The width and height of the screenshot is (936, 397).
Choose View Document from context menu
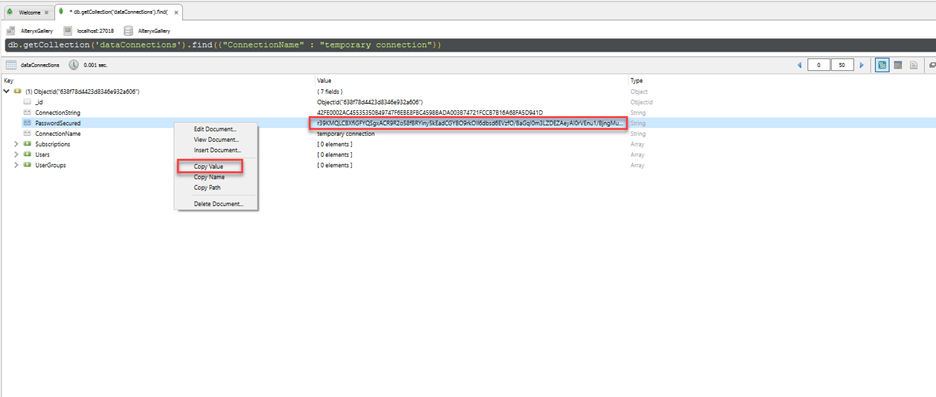215,140
